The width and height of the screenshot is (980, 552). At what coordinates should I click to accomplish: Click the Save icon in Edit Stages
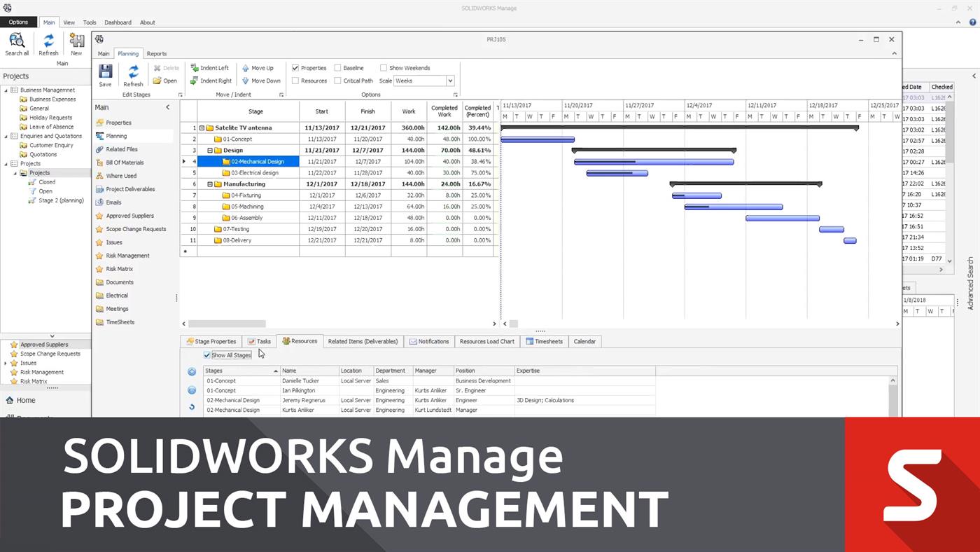click(x=105, y=72)
